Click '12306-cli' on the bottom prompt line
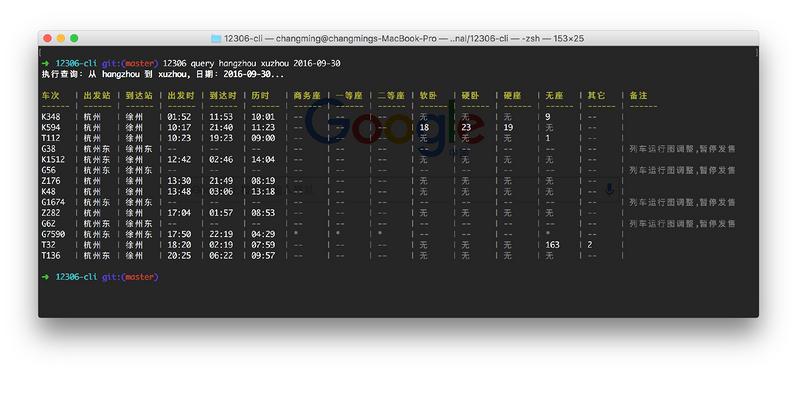Screen dimensions: 800x395 [x=76, y=277]
